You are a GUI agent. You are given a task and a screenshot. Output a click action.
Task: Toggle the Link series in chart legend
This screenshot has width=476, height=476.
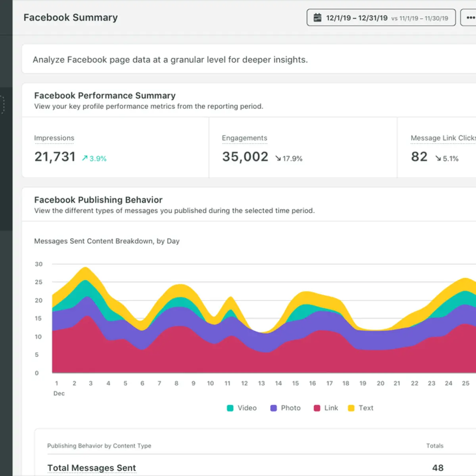pos(326,408)
